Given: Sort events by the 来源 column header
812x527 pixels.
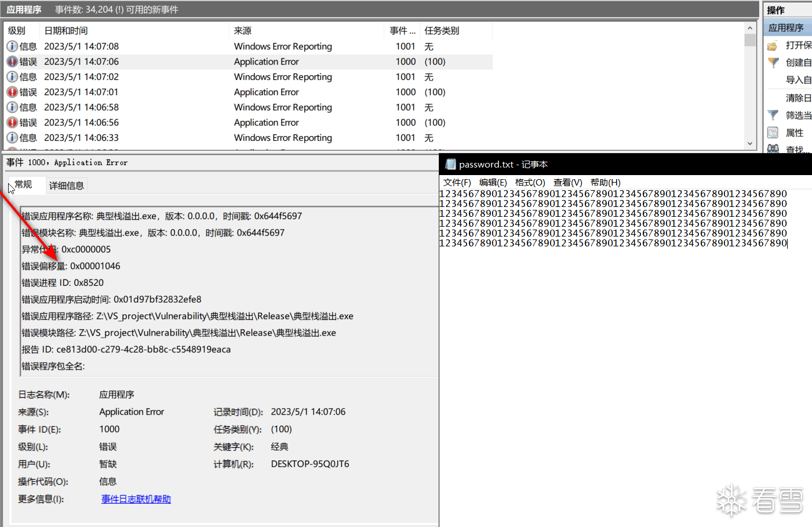Looking at the screenshot, I should coord(307,31).
